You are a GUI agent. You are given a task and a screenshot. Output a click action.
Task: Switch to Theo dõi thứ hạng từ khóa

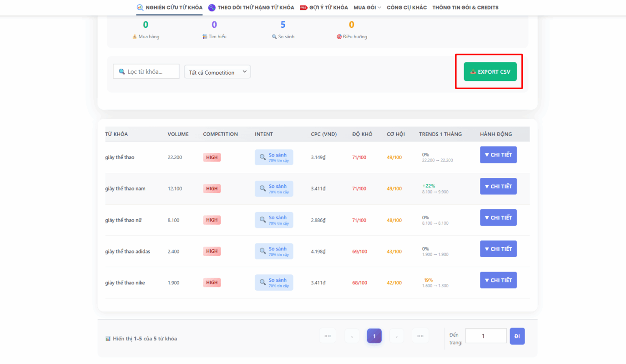click(x=251, y=7)
